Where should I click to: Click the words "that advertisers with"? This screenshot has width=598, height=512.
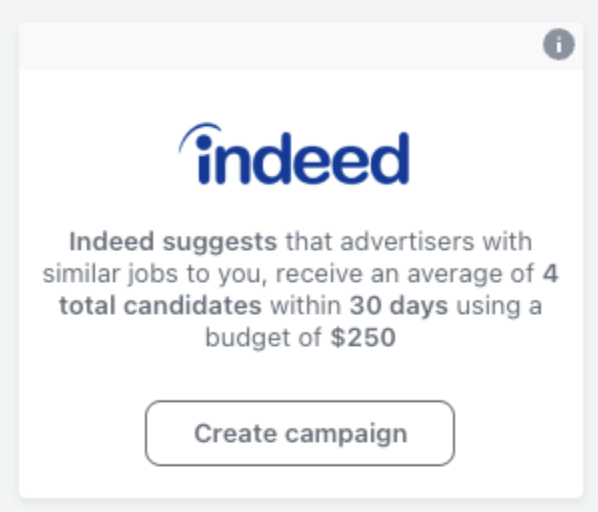point(409,241)
